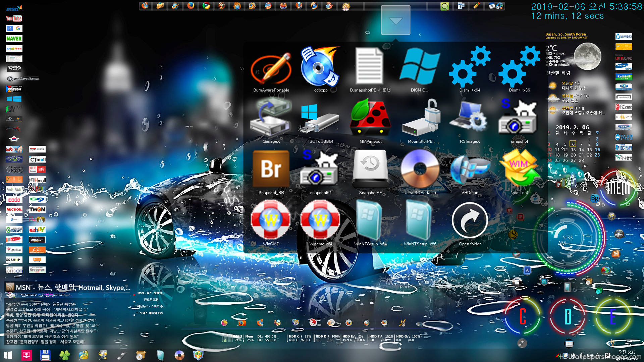Open the YouTube shortcut

click(x=14, y=18)
